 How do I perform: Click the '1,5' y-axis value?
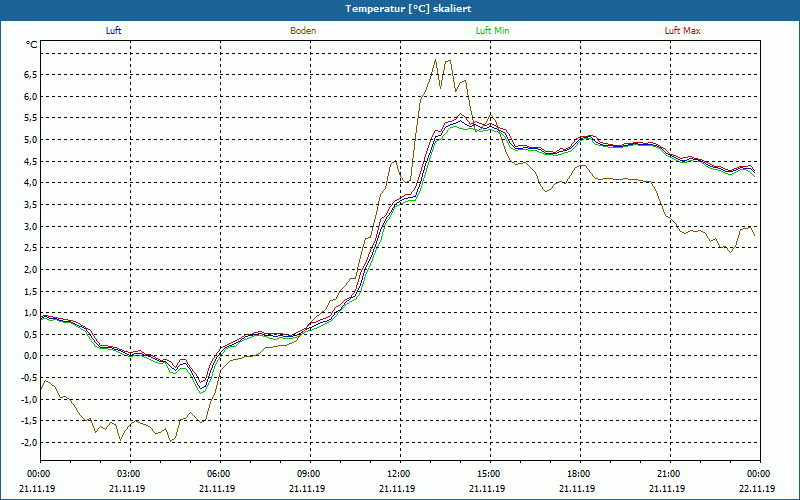30,291
